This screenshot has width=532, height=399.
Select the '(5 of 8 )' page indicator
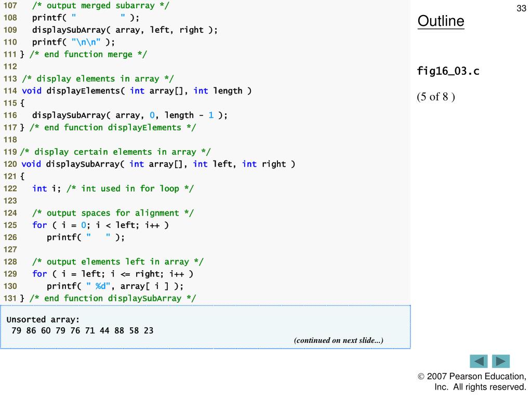pyautogui.click(x=436, y=97)
